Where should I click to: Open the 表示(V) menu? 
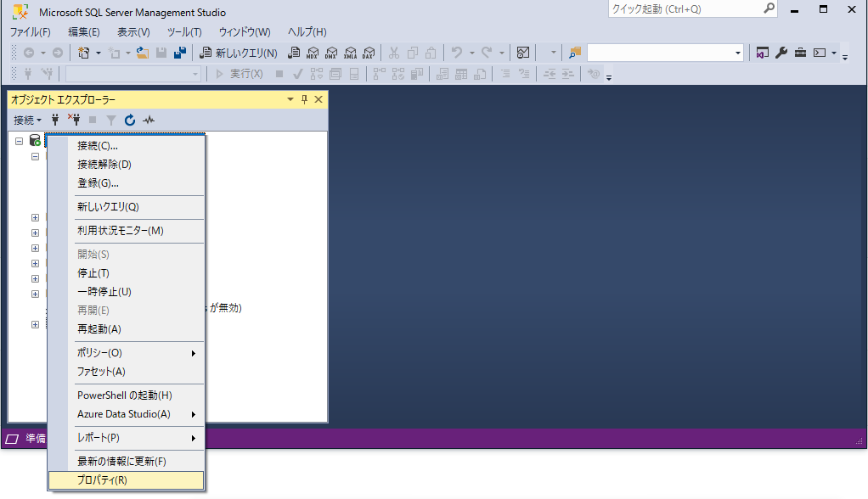[x=133, y=32]
